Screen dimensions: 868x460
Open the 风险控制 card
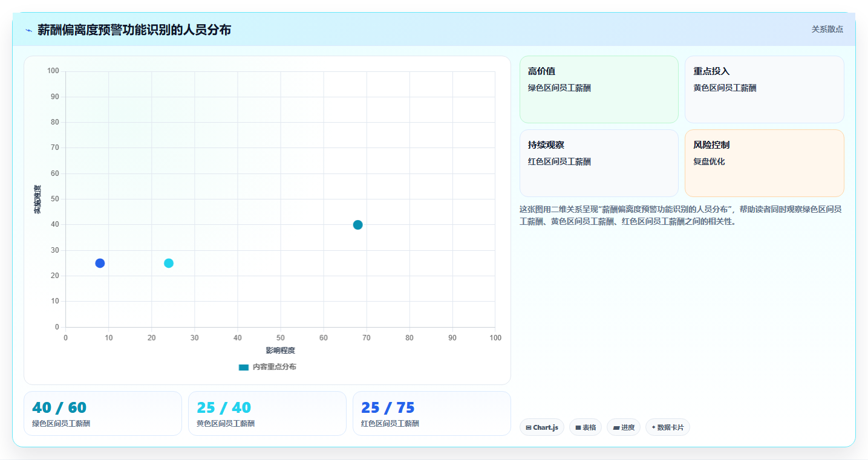(x=764, y=163)
